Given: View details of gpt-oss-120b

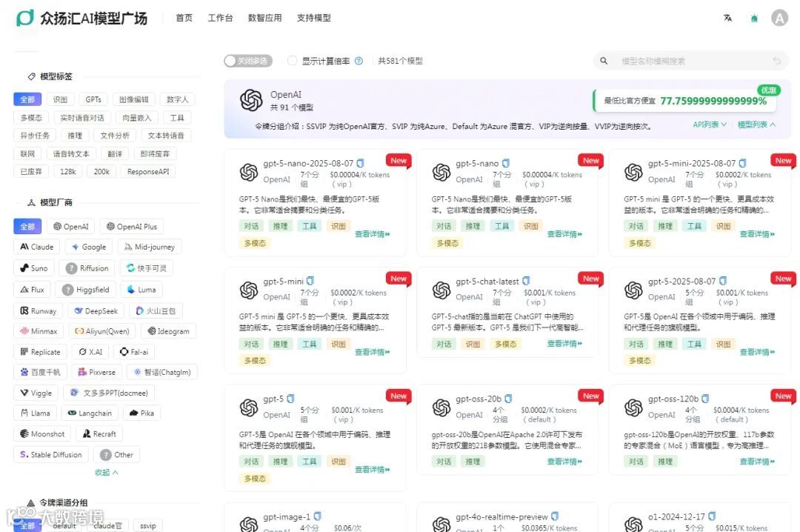Looking at the screenshot, I should pos(757,462).
